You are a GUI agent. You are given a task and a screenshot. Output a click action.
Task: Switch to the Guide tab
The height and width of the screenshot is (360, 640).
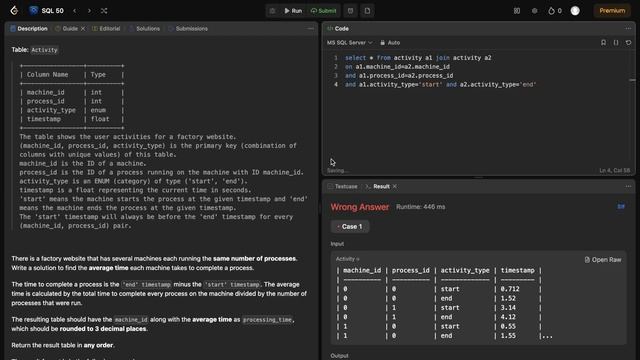click(67, 29)
